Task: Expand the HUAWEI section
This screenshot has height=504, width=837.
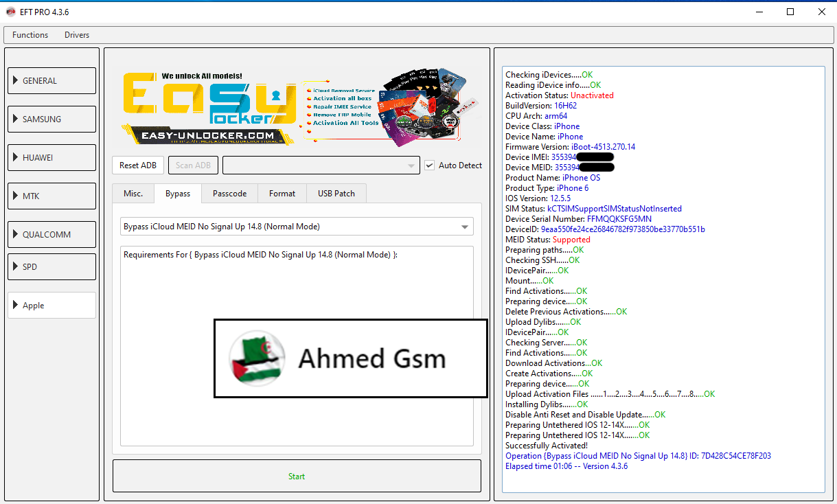Action: pyautogui.click(x=51, y=157)
